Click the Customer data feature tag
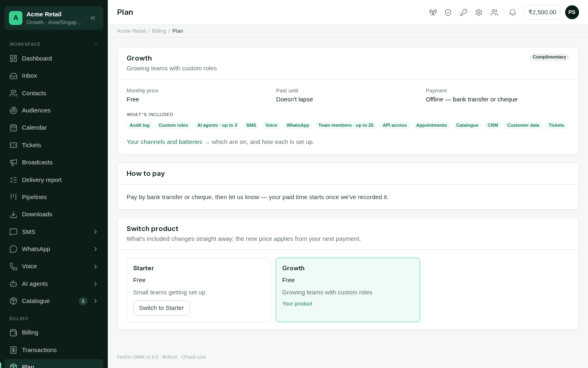The image size is (588, 368). coord(523,126)
